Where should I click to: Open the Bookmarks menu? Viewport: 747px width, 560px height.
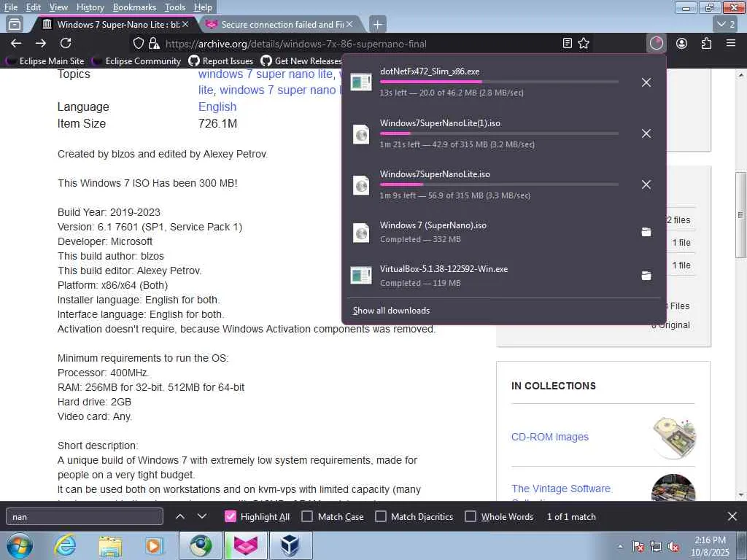(x=134, y=7)
